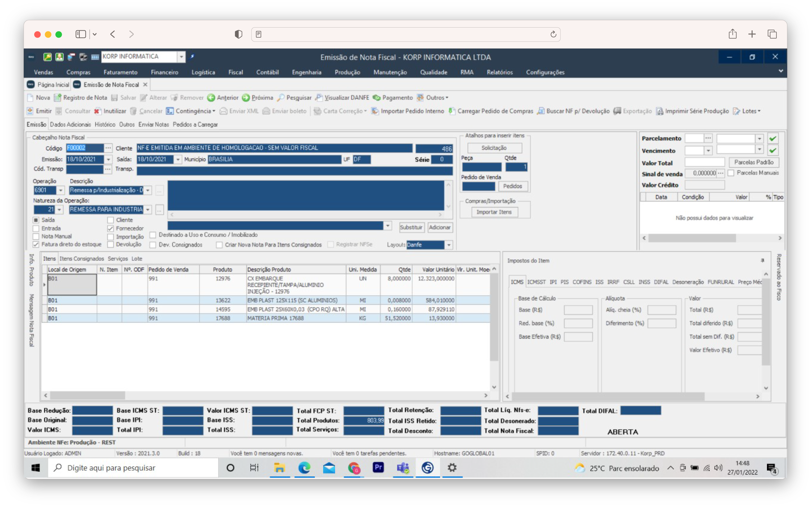
Task: Go to the Próxima nota arrow
Action: tap(246, 97)
